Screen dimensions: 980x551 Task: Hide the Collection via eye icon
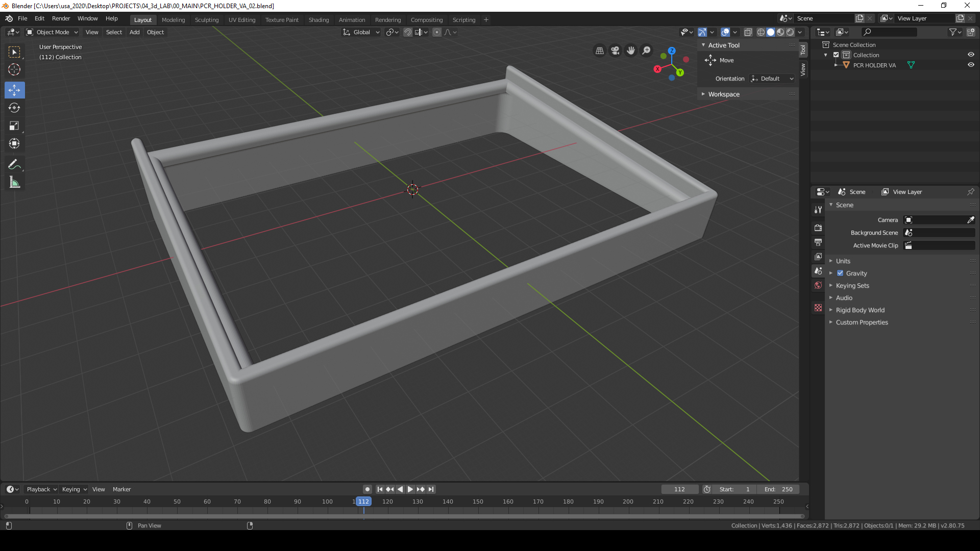[971, 55]
